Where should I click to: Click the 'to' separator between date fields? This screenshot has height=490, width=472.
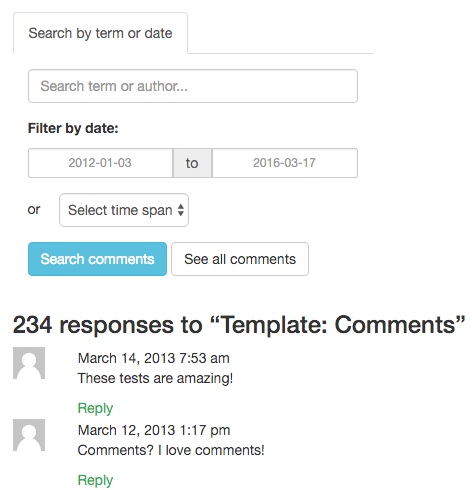[x=192, y=163]
